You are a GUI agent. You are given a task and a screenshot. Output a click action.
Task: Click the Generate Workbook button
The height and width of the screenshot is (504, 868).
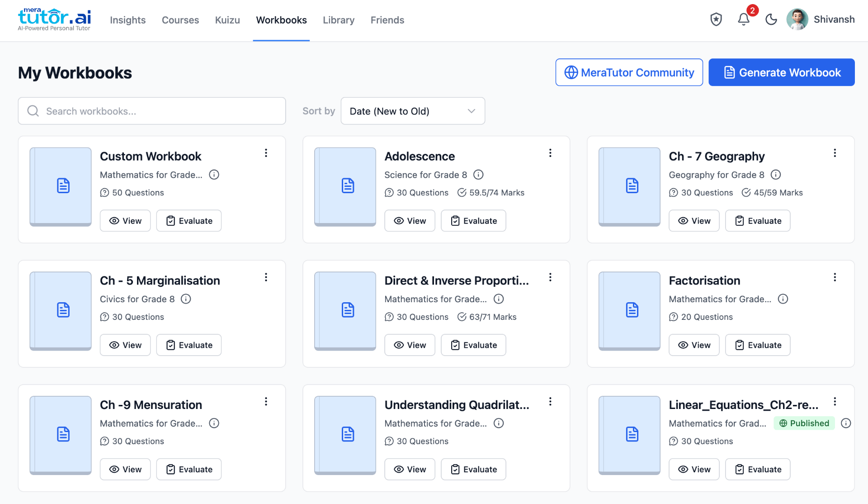[x=781, y=72]
